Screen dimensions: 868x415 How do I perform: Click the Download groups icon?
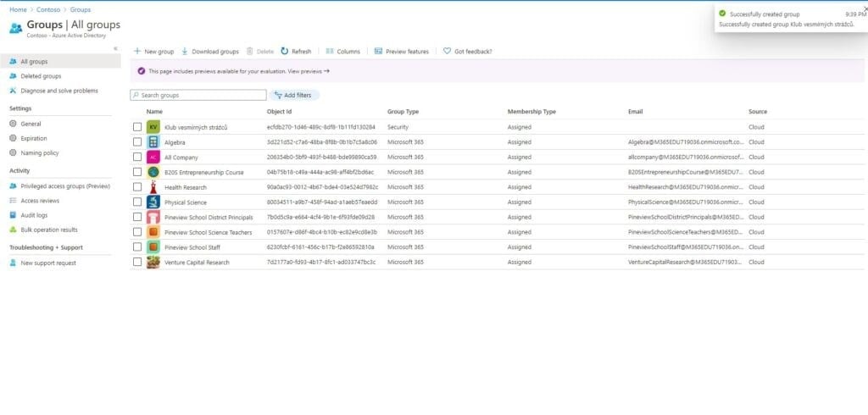coord(185,52)
